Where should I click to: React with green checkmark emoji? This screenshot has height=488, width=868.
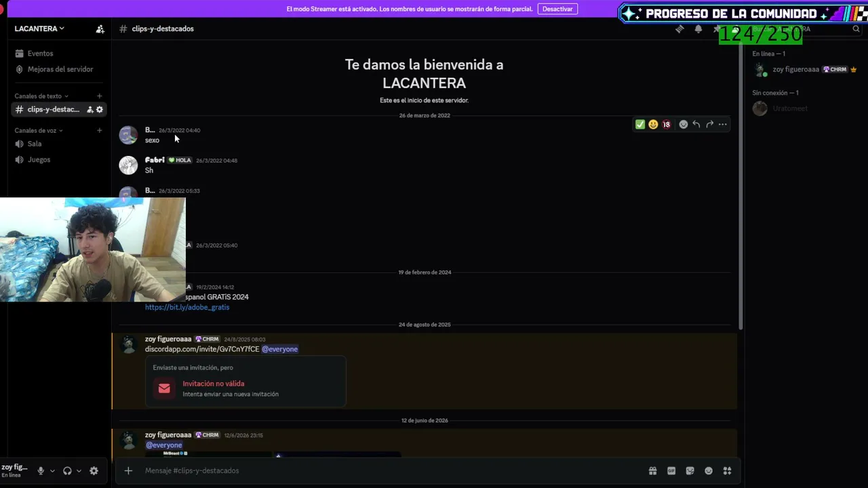click(640, 125)
